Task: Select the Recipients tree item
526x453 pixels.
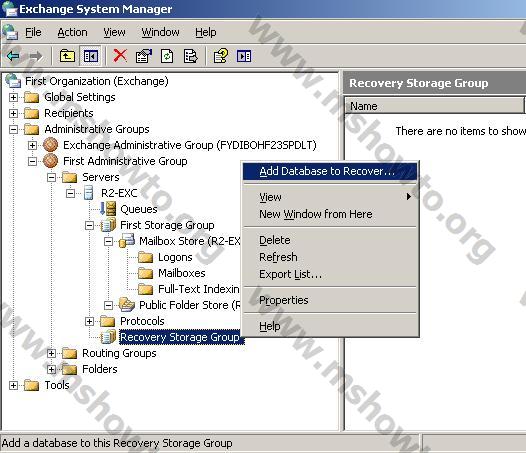Action: [x=69, y=113]
